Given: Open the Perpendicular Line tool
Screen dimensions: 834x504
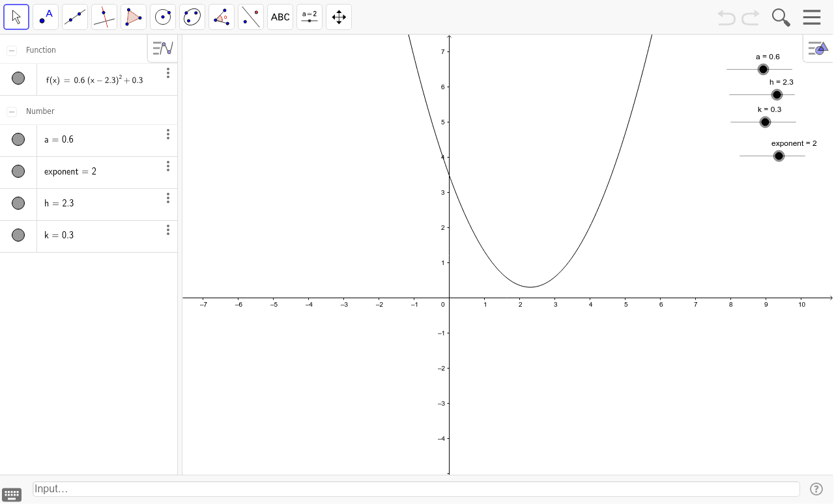Looking at the screenshot, I should [x=104, y=17].
